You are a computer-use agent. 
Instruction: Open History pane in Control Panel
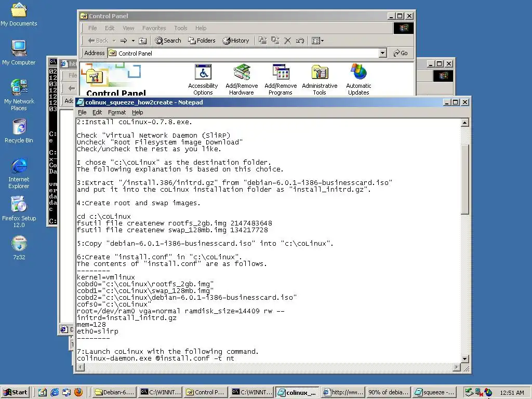(x=236, y=41)
